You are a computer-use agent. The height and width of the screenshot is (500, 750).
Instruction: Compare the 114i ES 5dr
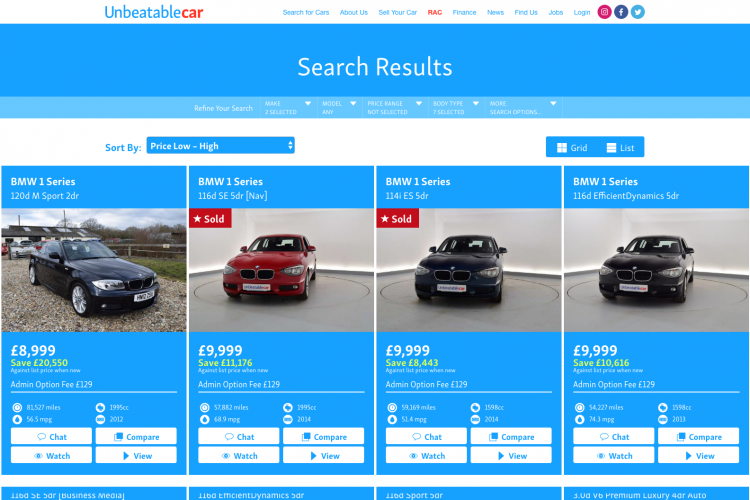pos(511,436)
